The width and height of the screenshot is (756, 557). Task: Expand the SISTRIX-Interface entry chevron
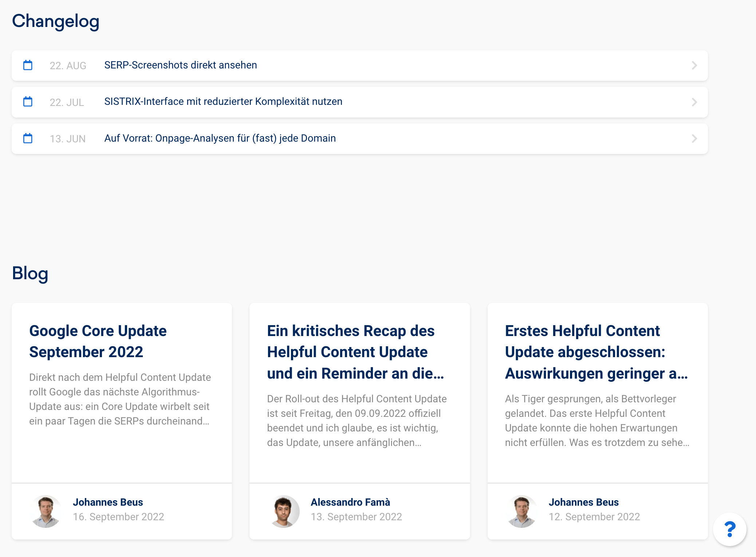tap(694, 102)
